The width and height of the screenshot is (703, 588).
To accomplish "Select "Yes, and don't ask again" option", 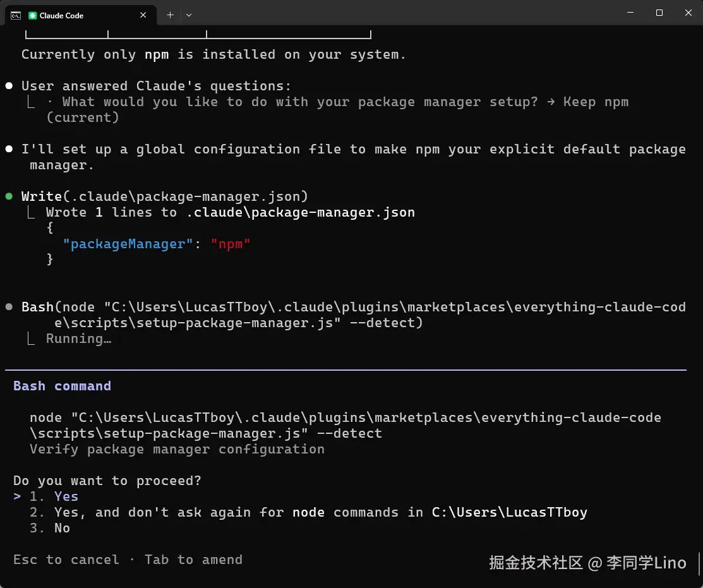I will pos(320,512).
